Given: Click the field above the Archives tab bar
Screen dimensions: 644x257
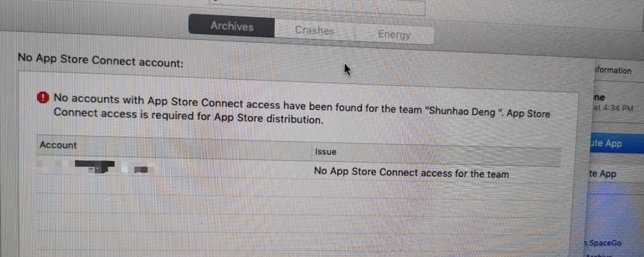Looking at the screenshot, I should (x=318, y=7).
